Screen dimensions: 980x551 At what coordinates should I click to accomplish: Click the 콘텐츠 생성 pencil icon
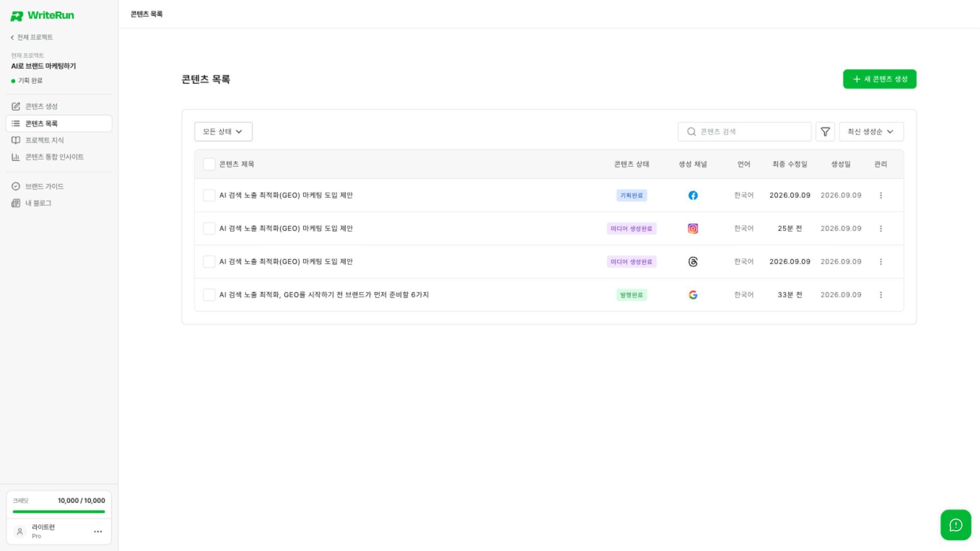coord(16,106)
